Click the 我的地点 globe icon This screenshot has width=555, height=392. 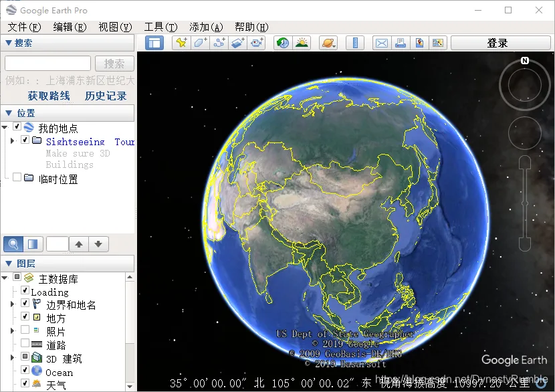coord(29,127)
